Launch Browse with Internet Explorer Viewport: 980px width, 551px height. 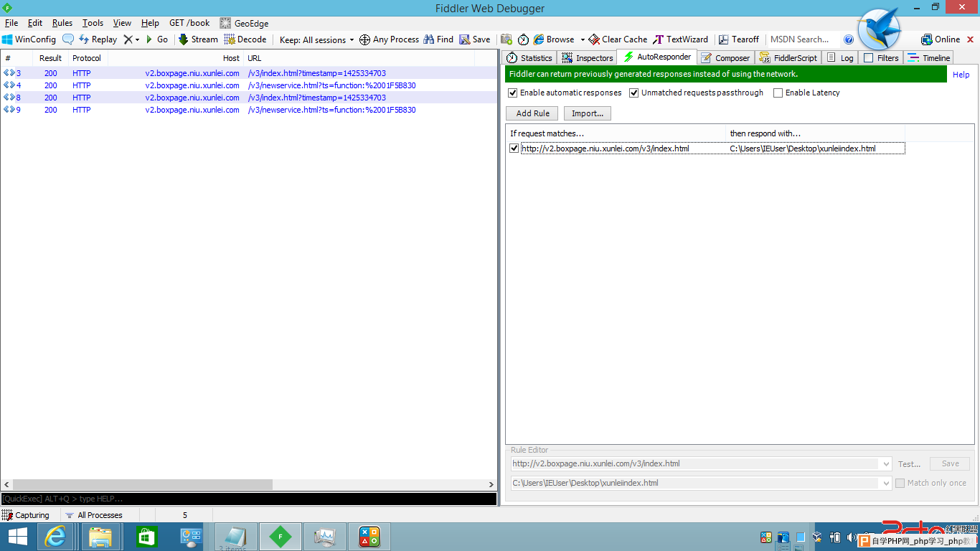point(554,39)
